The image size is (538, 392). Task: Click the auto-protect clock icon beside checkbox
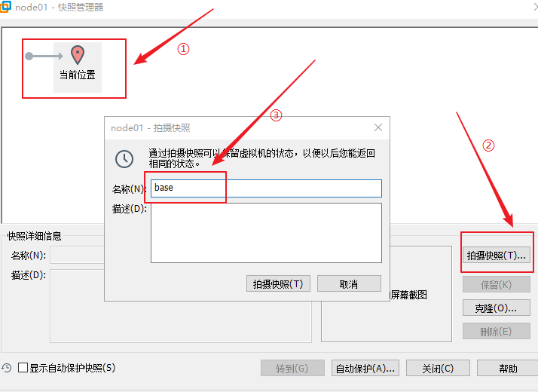(7, 368)
